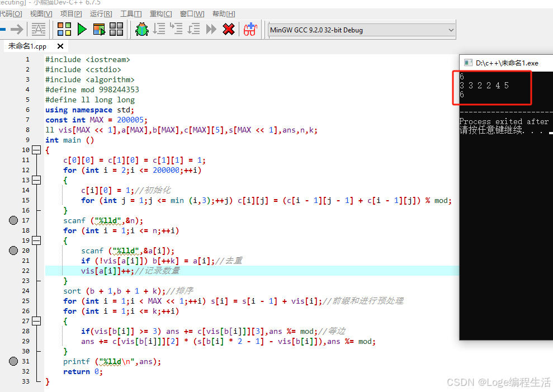Image resolution: width=553 pixels, height=392 pixels.
Task: Click the Step Out debug icon
Action: click(193, 29)
